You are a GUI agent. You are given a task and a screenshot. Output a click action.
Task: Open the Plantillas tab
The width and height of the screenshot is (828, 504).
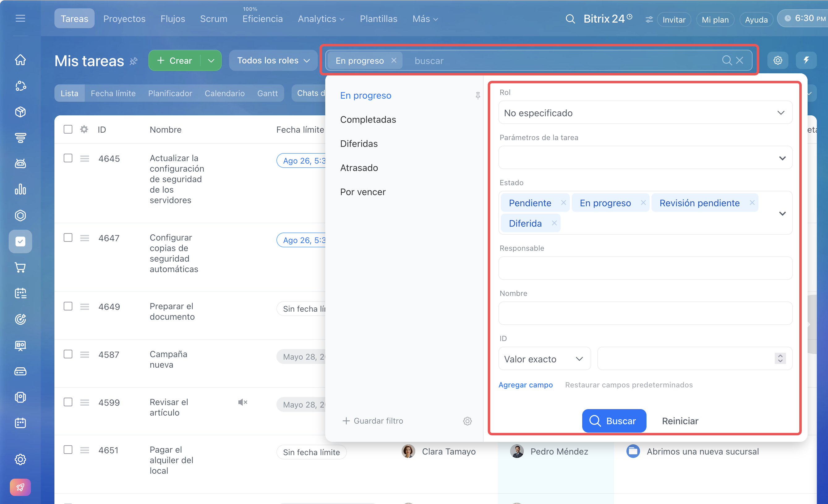(378, 19)
